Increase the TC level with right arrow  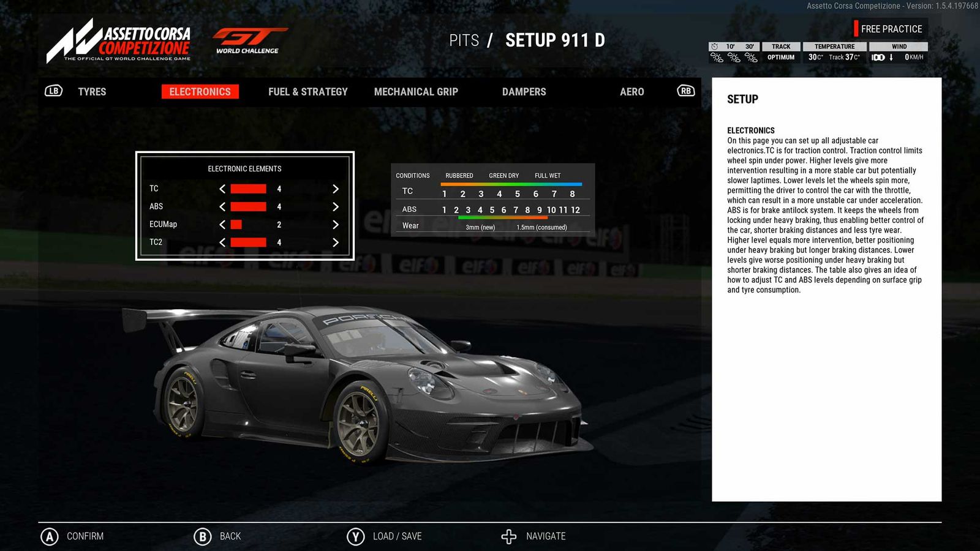pyautogui.click(x=335, y=189)
